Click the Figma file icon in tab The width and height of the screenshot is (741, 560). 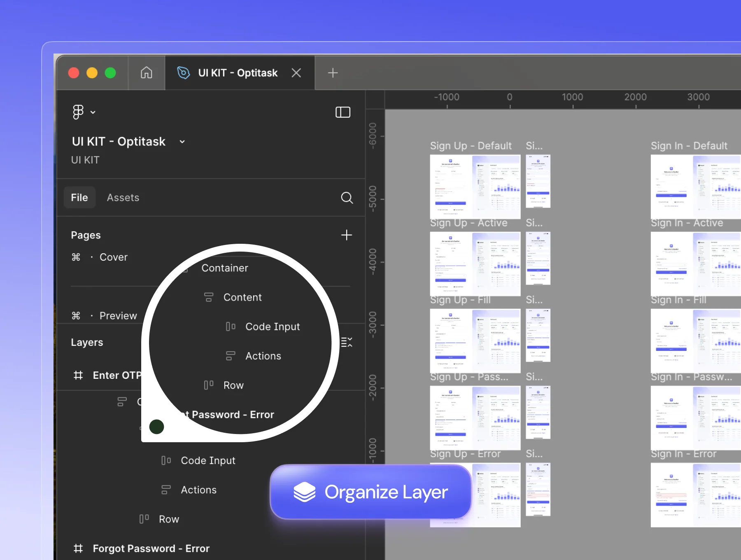point(183,73)
